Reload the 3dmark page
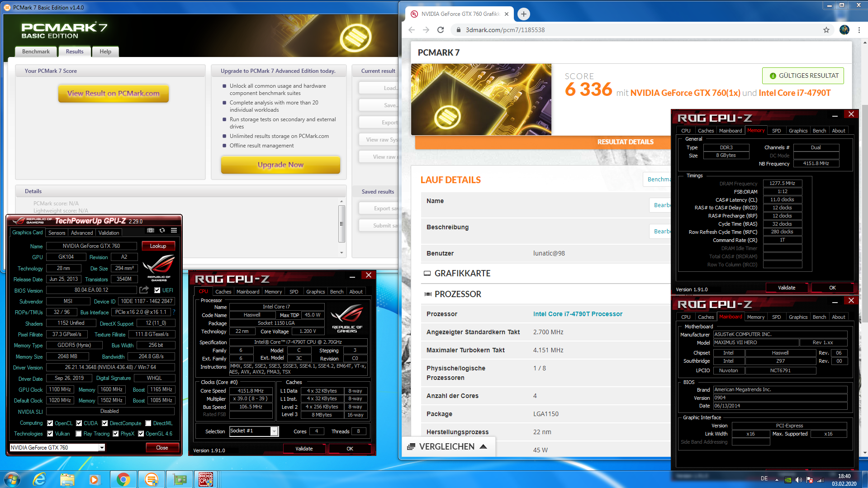The image size is (868, 488). coord(441,30)
